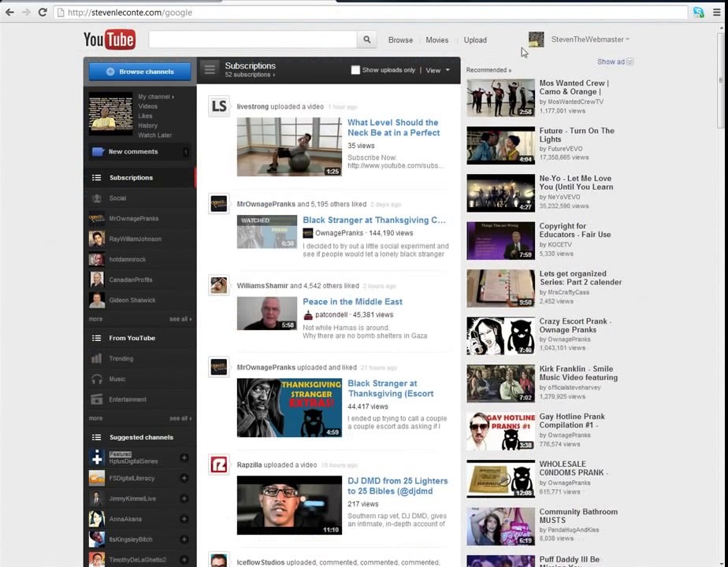Tick the Show uploads only checkbox
Screen dimensions: 728x567
click(x=355, y=70)
